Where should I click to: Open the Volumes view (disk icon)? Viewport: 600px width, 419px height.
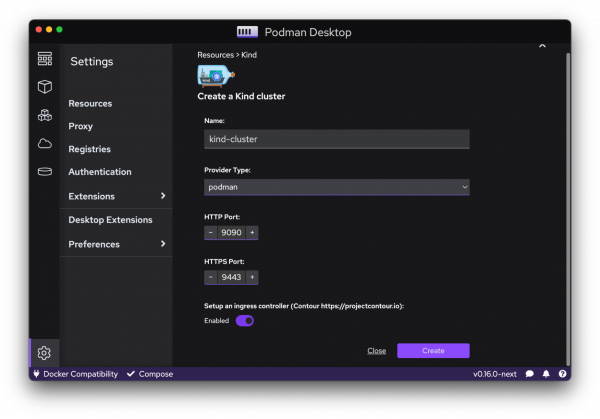(44, 171)
